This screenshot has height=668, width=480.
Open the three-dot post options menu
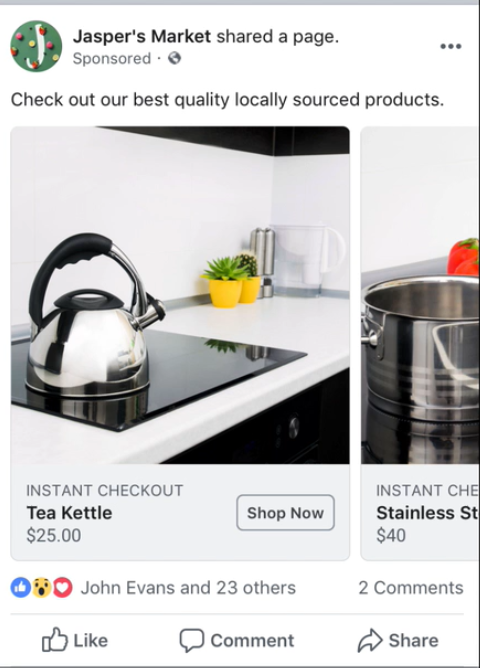pos(451,46)
